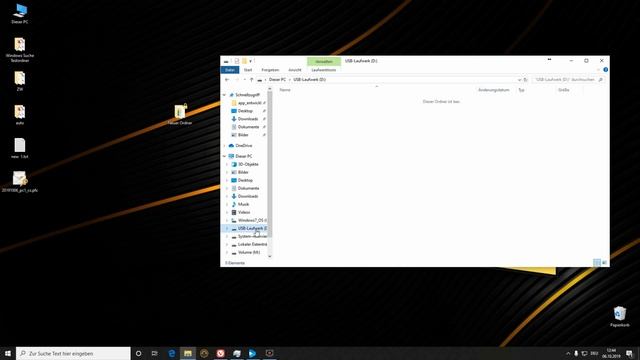Select pinned Dokumente under Schnellzugriff
The width and height of the screenshot is (640, 360).
[x=248, y=127]
